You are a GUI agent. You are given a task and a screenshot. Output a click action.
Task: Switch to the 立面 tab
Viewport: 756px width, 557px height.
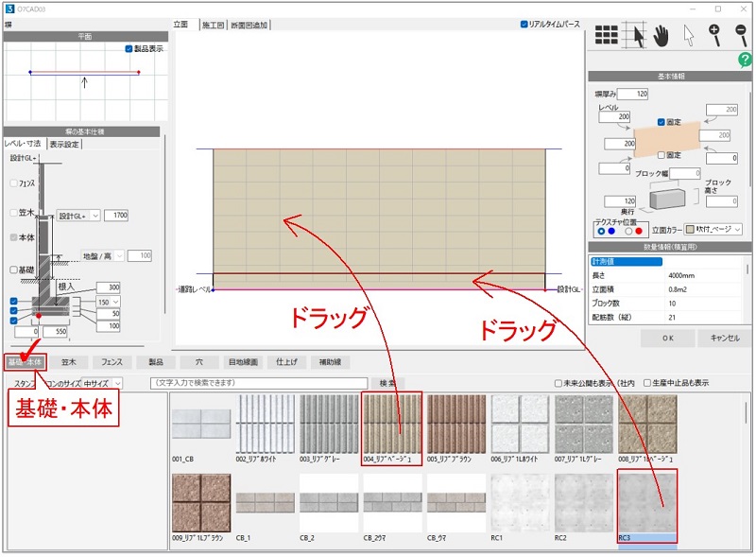coord(181,25)
